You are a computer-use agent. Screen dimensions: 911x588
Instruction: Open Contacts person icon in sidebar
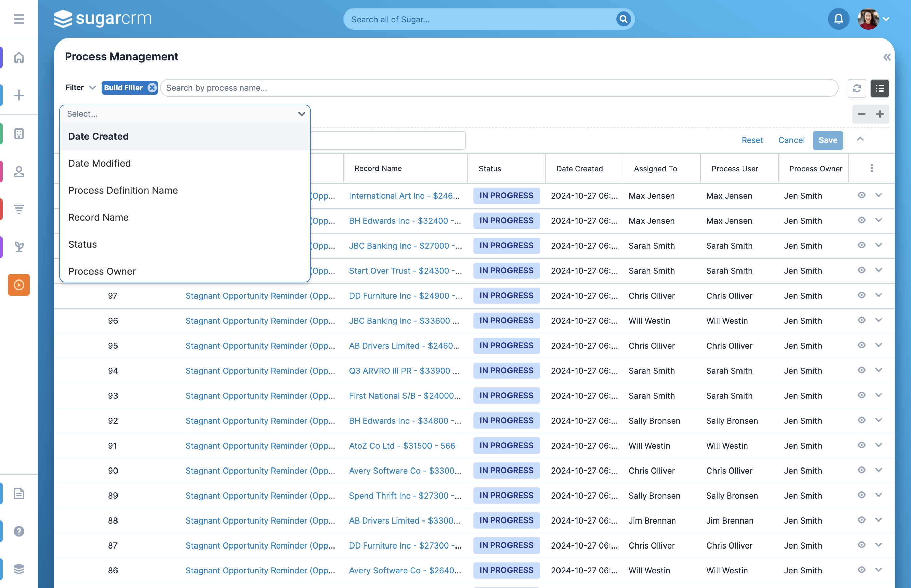[x=19, y=171]
